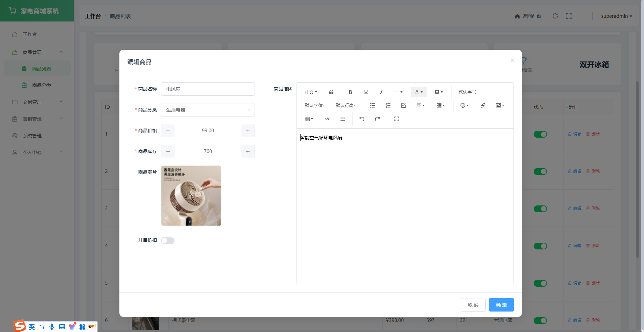Screen dimensions: 644x332
Task: Open the text color picker
Action: 419,92
